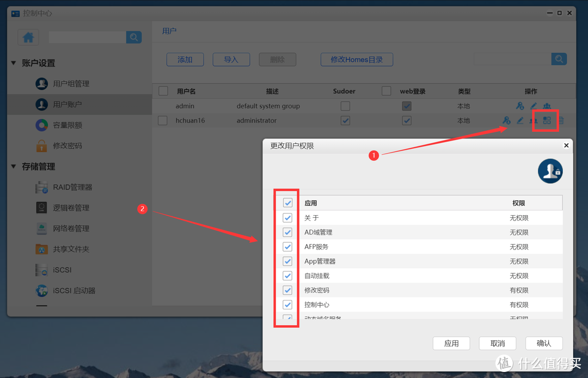
Task: Collapse the 存储管理 section
Action: coord(13,166)
